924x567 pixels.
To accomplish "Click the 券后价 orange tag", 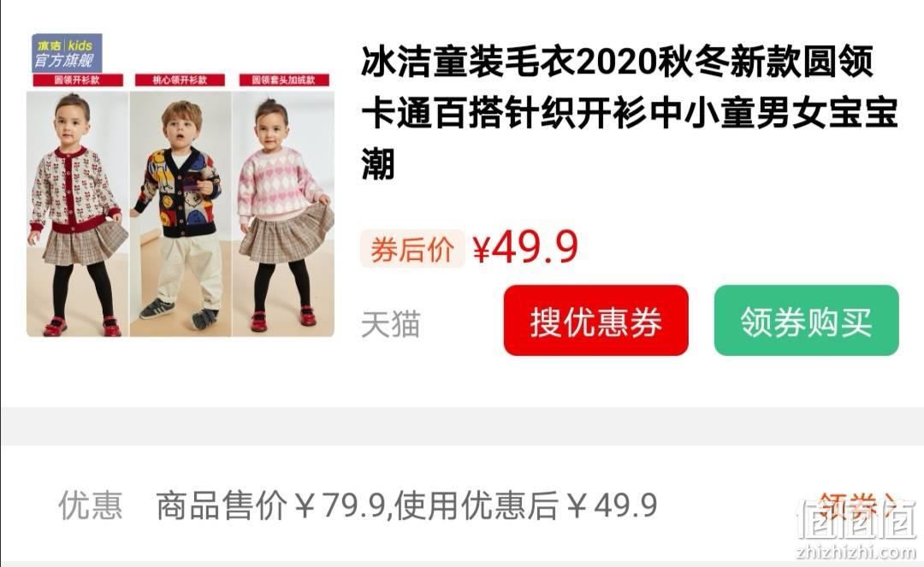I will (x=412, y=249).
